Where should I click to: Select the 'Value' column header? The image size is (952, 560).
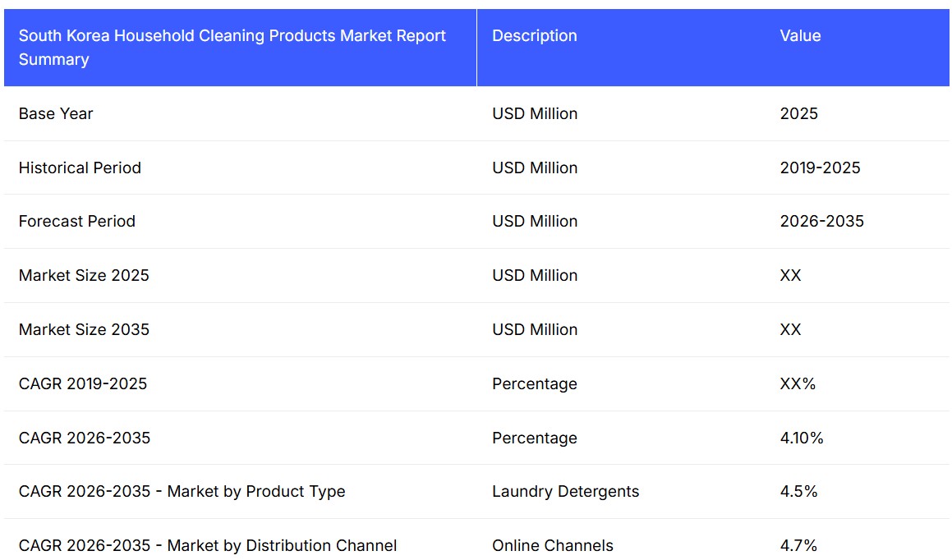coord(800,36)
